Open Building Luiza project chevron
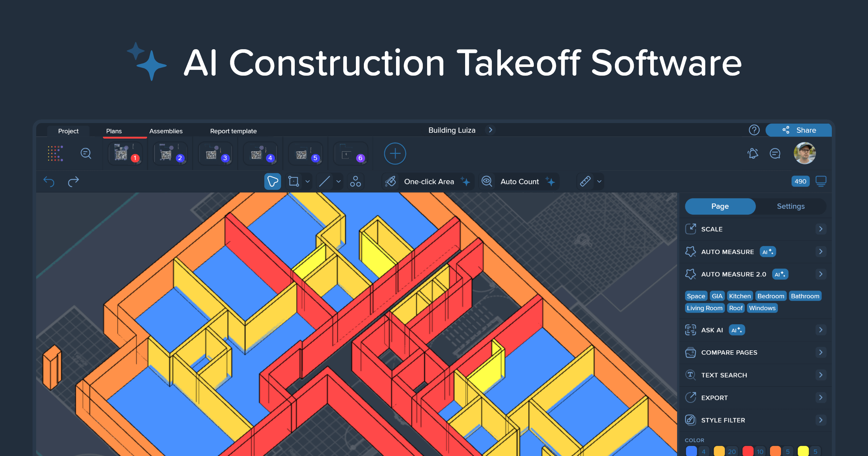868x456 pixels. pos(490,130)
